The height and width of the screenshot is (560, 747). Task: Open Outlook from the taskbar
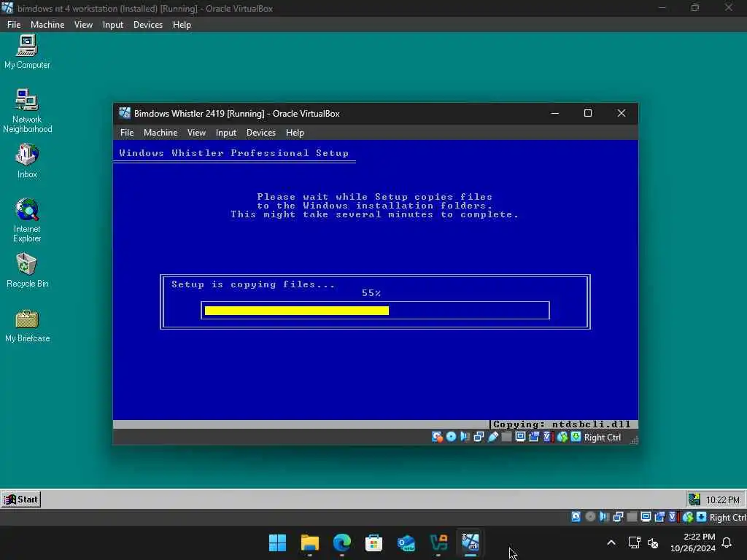pyautogui.click(x=406, y=542)
